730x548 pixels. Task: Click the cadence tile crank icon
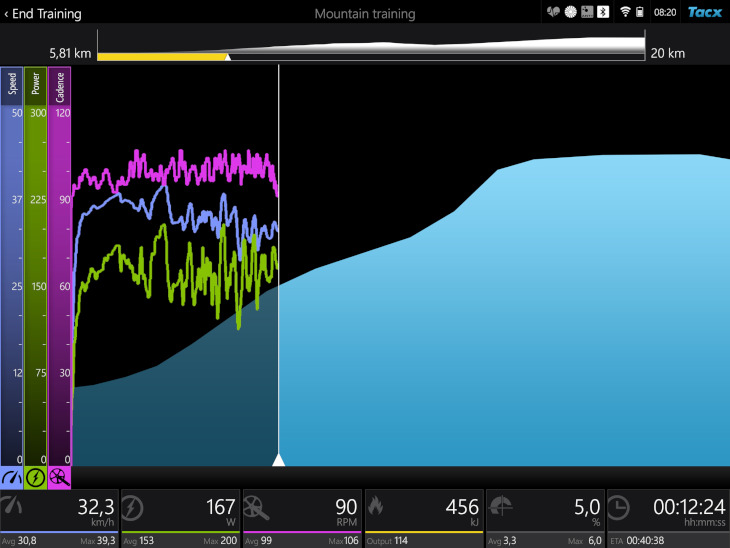(256, 508)
